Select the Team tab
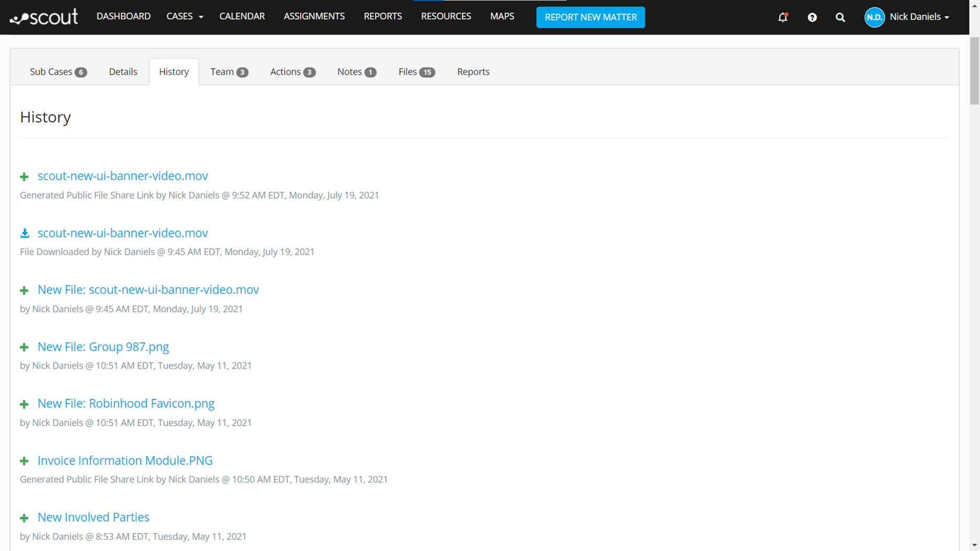 pos(228,72)
